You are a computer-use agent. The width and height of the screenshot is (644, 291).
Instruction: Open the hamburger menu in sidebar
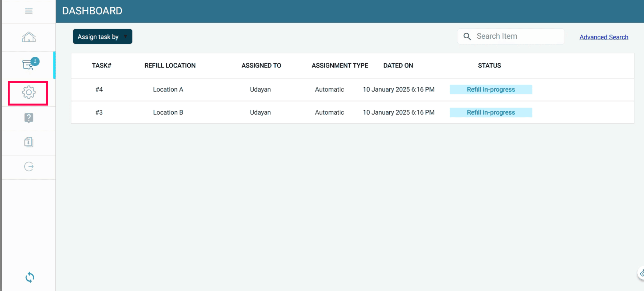click(x=29, y=11)
